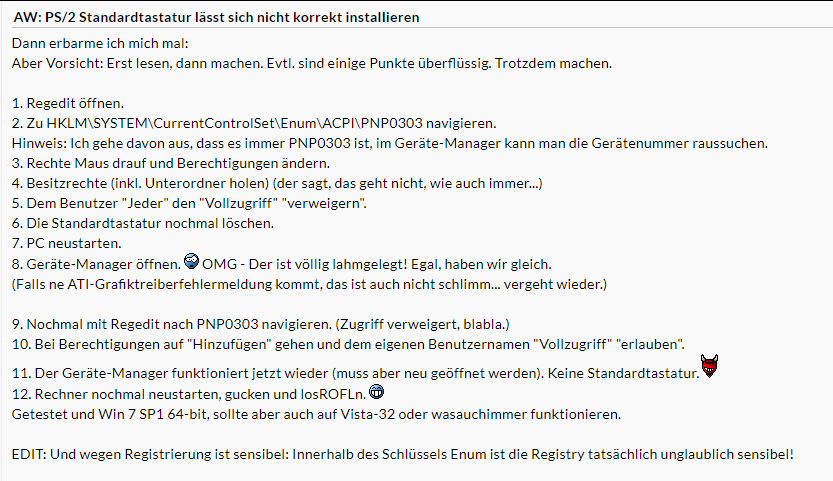This screenshot has height=481, width=833.
Task: Click the post title AW: PS/2 Standardtastatur
Action: pos(216,17)
